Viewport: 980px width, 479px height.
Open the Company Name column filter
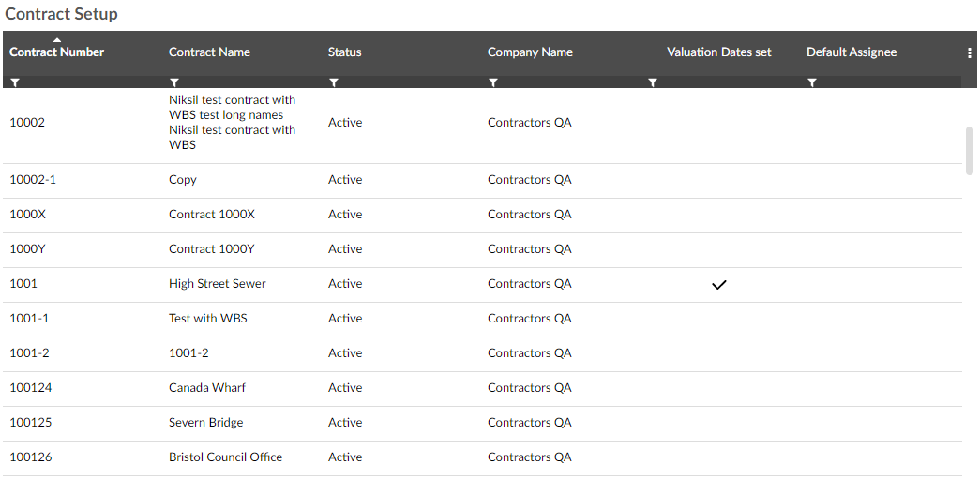tap(493, 83)
